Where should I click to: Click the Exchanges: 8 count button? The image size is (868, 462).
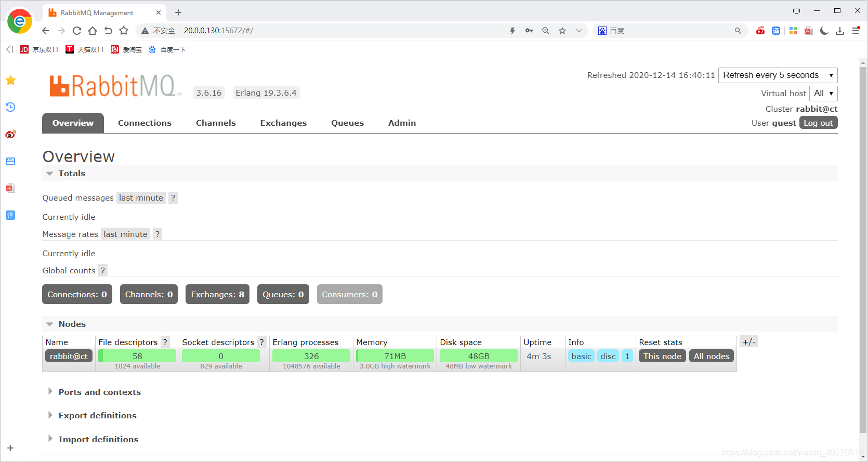click(217, 294)
